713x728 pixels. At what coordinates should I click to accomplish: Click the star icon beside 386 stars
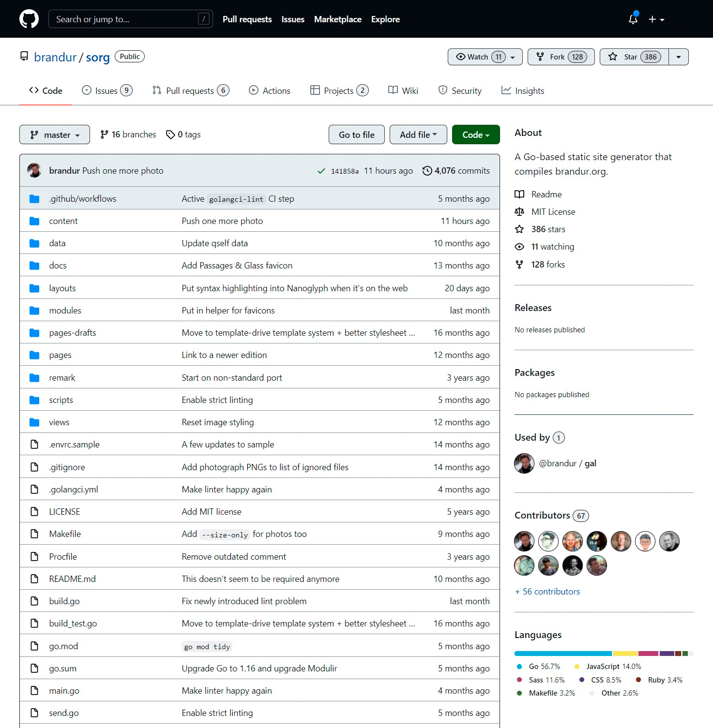[x=519, y=229]
